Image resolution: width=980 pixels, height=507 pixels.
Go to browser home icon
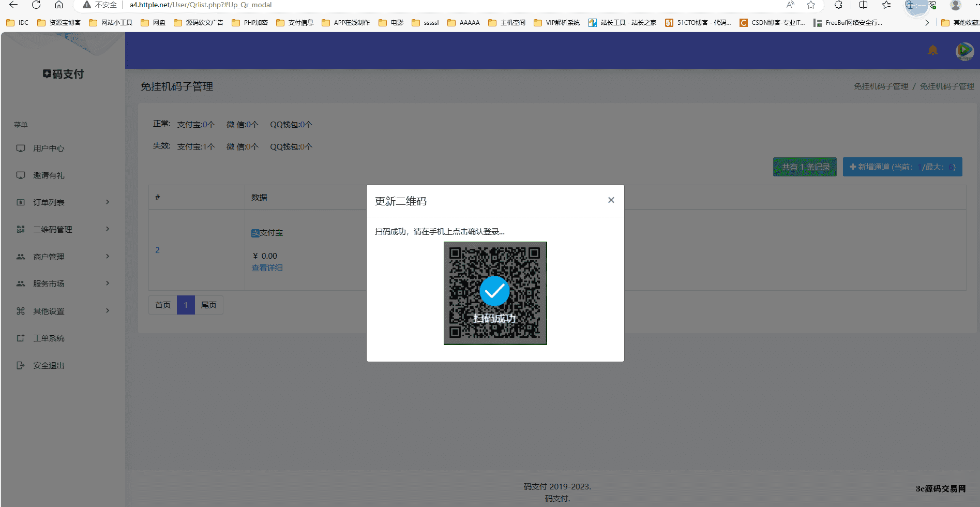(59, 5)
